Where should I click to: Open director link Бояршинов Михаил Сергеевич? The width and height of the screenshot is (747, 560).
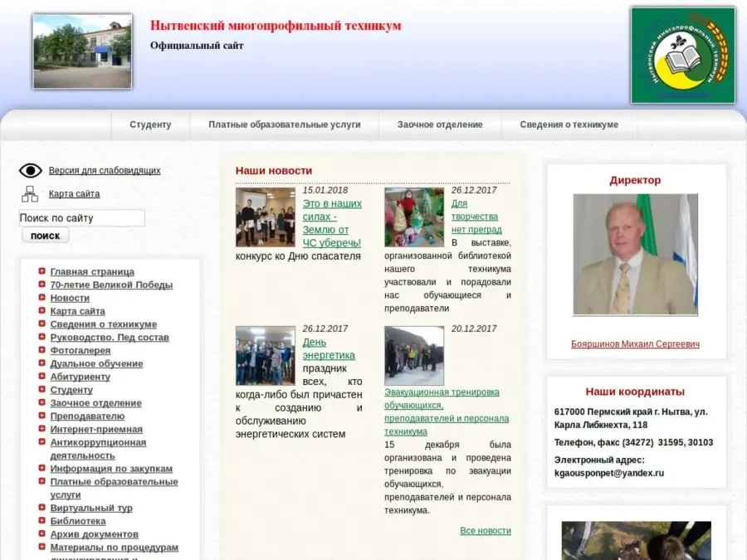[x=635, y=344]
